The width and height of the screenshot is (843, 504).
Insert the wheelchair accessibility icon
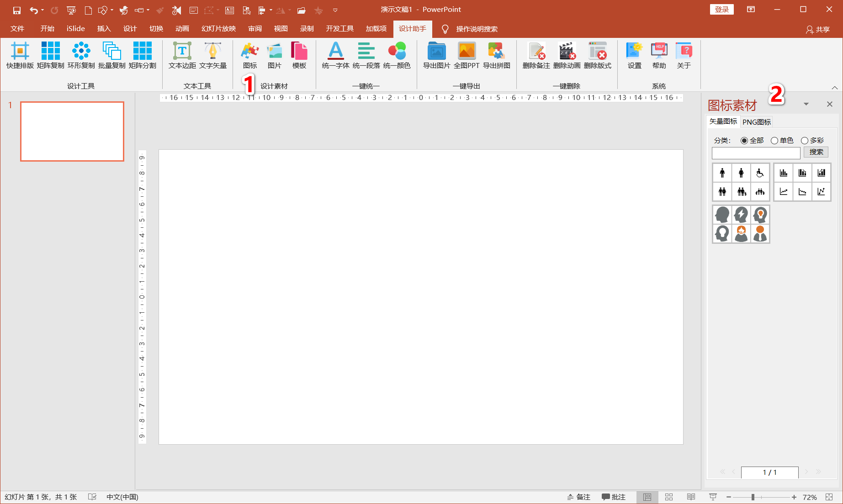click(760, 173)
